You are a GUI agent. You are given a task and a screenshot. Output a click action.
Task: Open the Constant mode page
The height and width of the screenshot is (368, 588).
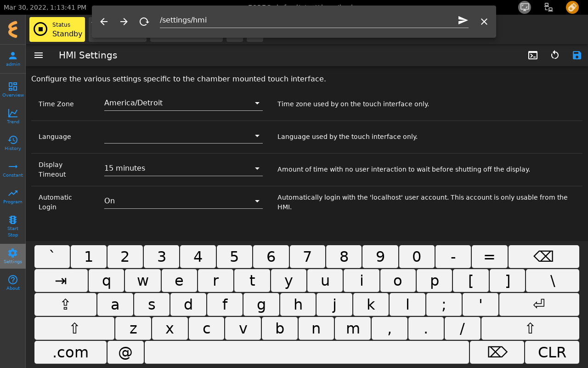[13, 170]
